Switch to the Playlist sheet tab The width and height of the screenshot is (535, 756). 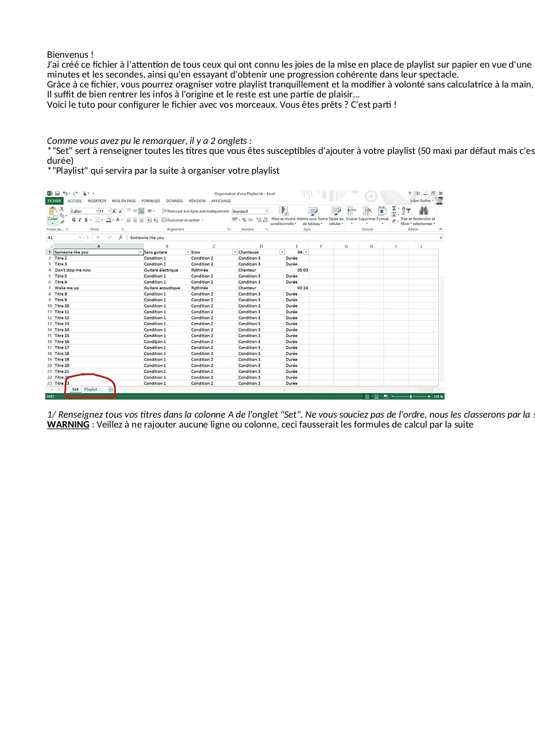(x=91, y=390)
